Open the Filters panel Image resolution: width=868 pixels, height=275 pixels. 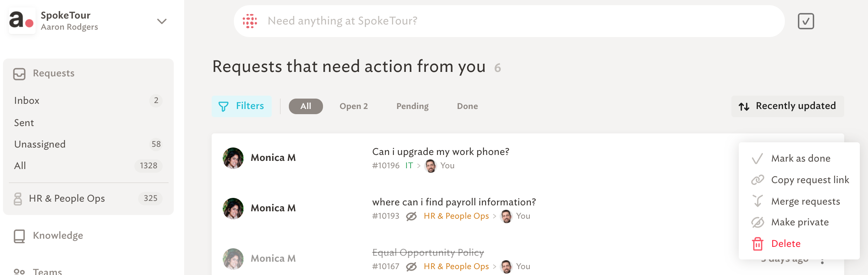tap(242, 106)
